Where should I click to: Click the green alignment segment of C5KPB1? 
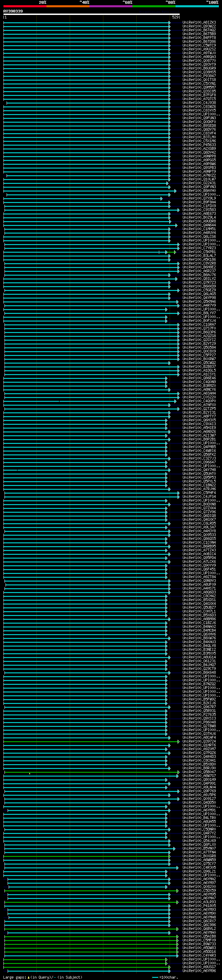[171, 252]
